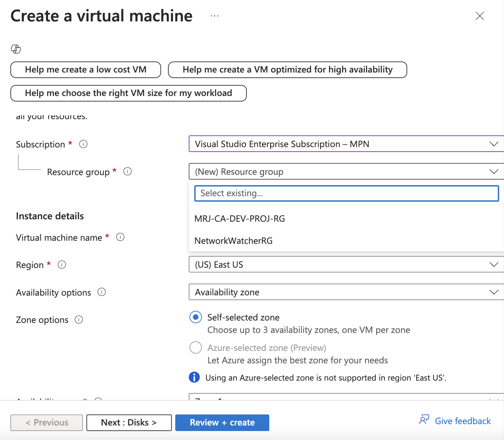Click the Instance details heading
504x440 pixels.
(x=50, y=216)
